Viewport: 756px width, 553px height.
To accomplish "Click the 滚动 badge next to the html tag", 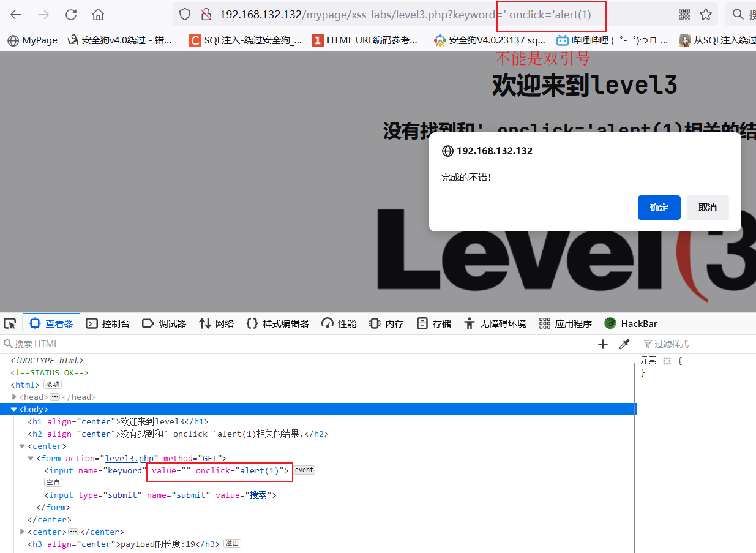I will click(x=52, y=384).
